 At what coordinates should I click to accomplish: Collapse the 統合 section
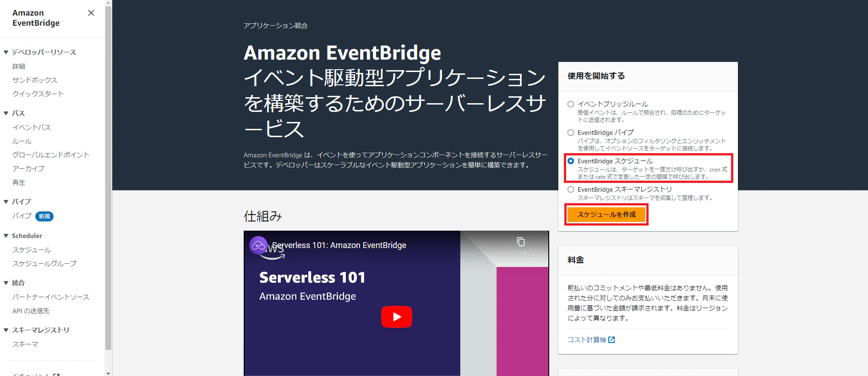point(6,283)
